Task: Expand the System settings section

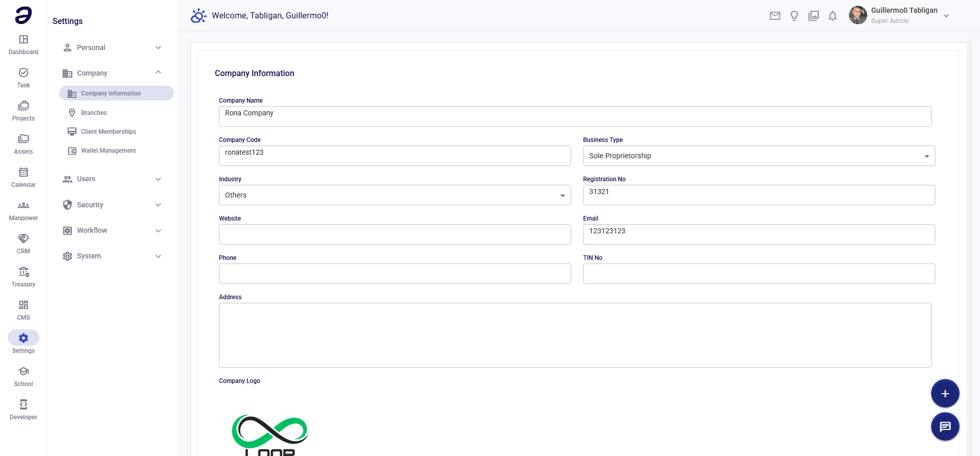Action: click(x=113, y=256)
